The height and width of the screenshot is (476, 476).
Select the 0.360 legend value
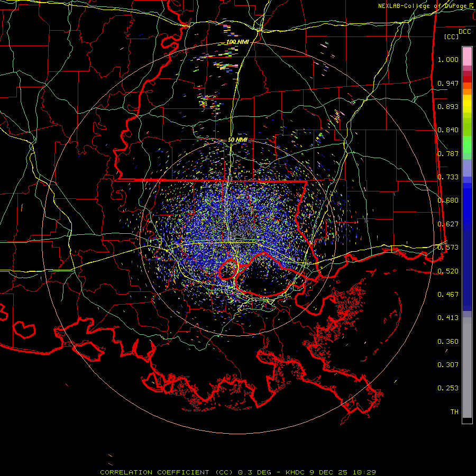coord(448,342)
